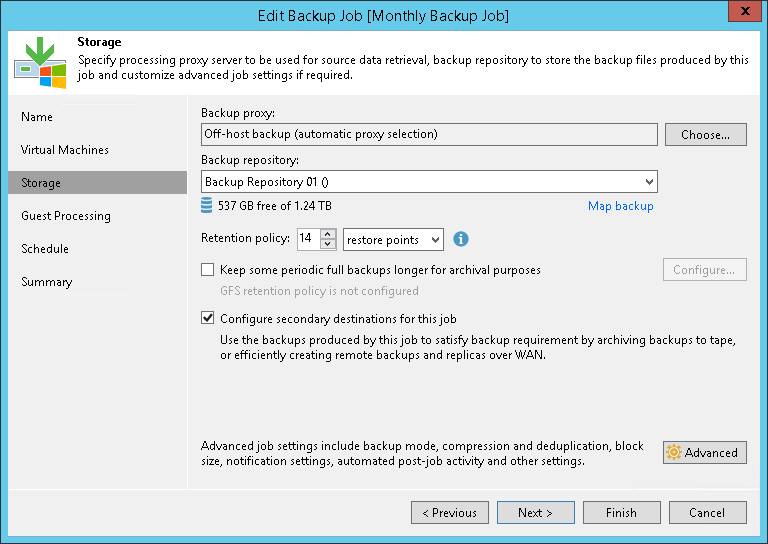The height and width of the screenshot is (544, 768).
Task: Click the Finish button
Action: coord(621,513)
